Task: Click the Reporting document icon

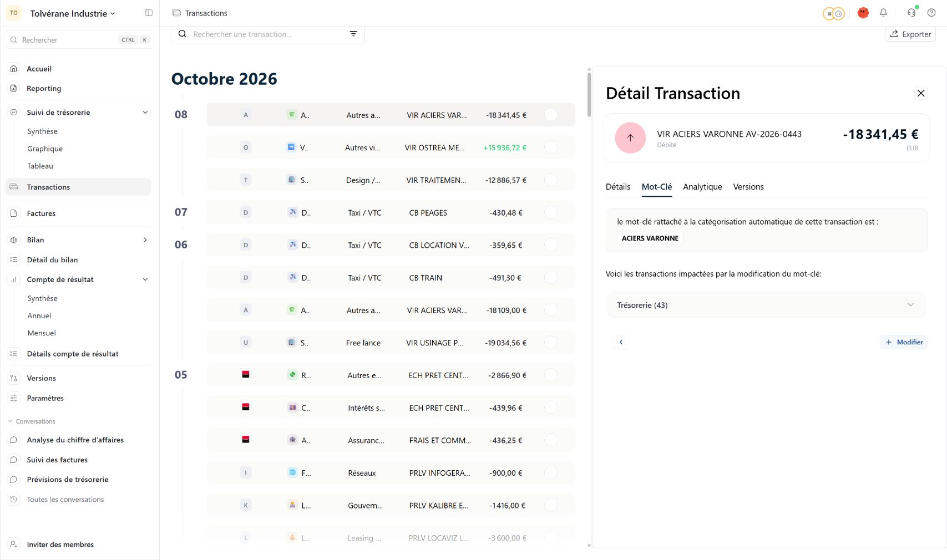Action: (x=14, y=88)
